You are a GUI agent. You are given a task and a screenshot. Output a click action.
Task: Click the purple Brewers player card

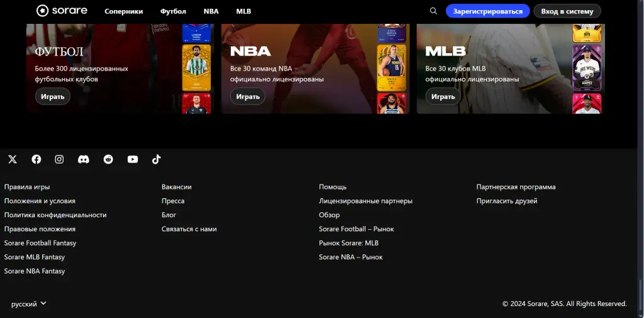click(x=587, y=67)
